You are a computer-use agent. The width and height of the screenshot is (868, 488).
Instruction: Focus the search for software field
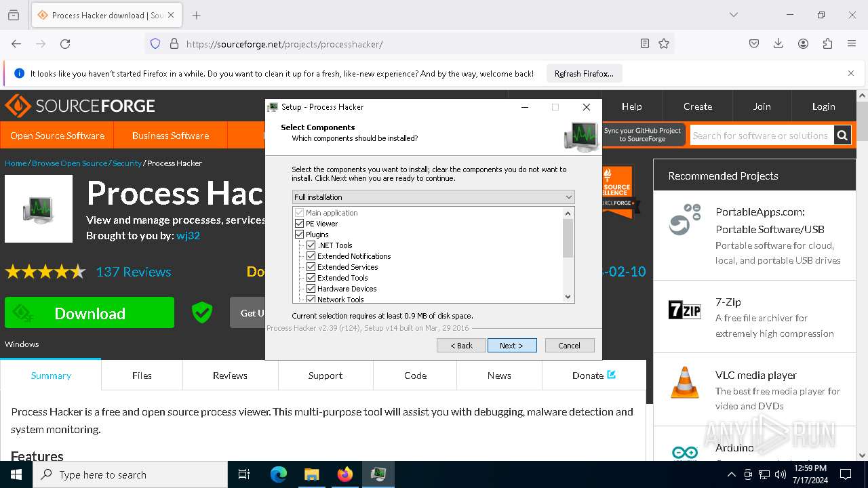coord(762,136)
